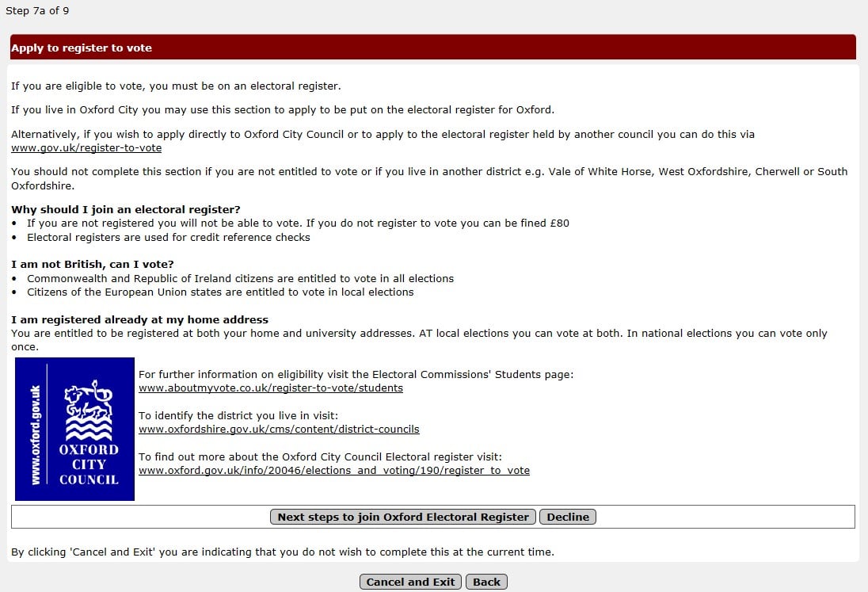This screenshot has height=592, width=868.
Task: Open the www.gov.uk/register-to-vote link
Action: (x=86, y=148)
